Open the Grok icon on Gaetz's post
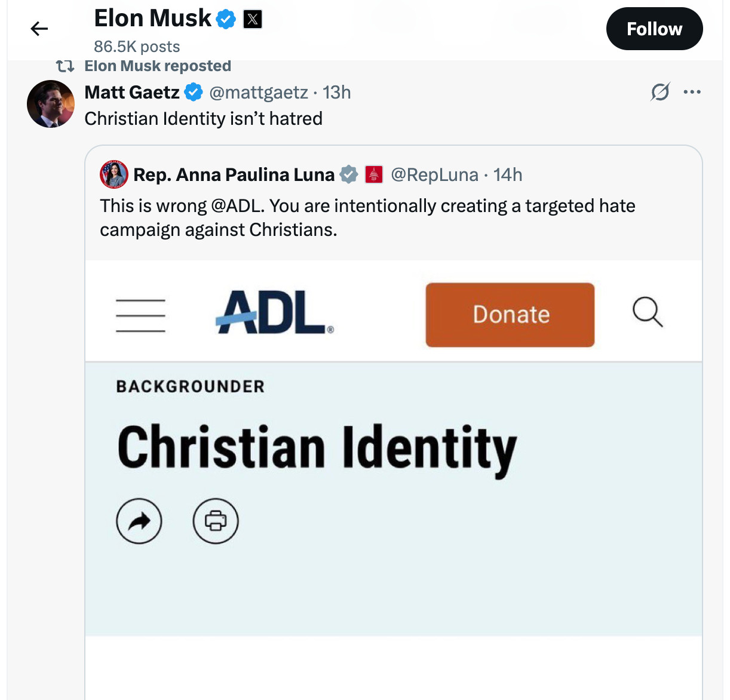The height and width of the screenshot is (700, 730). click(660, 92)
